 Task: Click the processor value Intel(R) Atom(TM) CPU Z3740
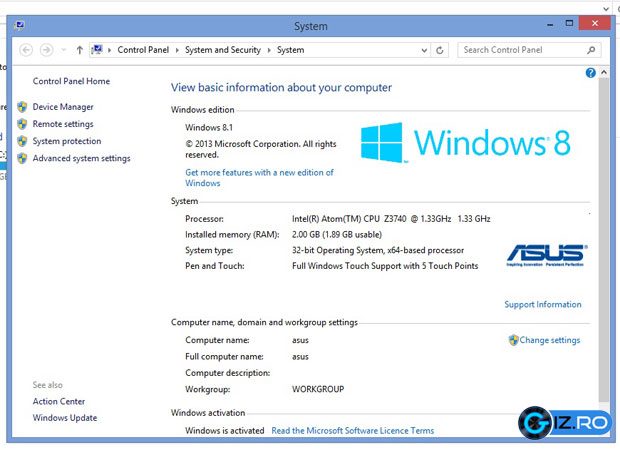391,219
